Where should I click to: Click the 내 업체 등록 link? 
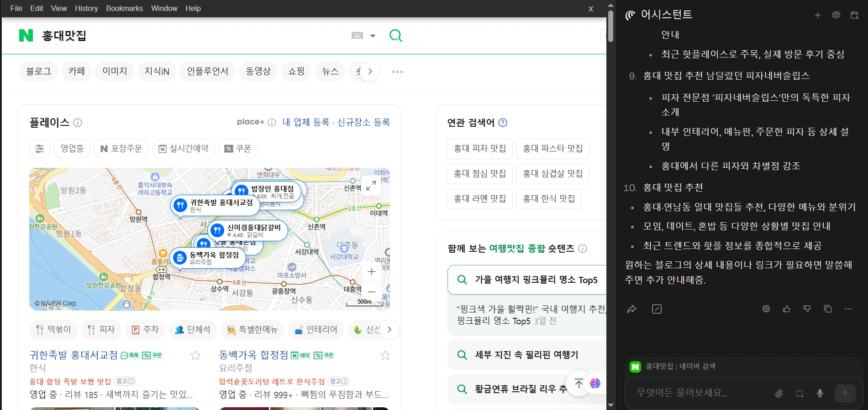coord(305,122)
